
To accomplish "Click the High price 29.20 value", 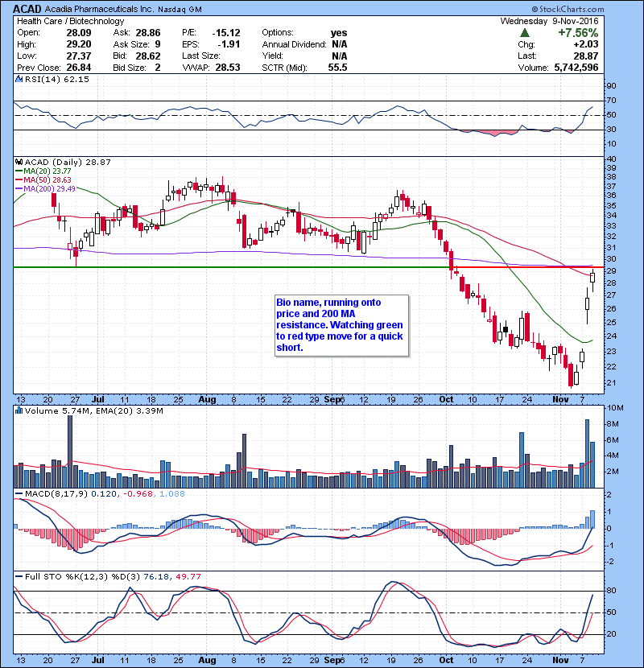I will (79, 44).
